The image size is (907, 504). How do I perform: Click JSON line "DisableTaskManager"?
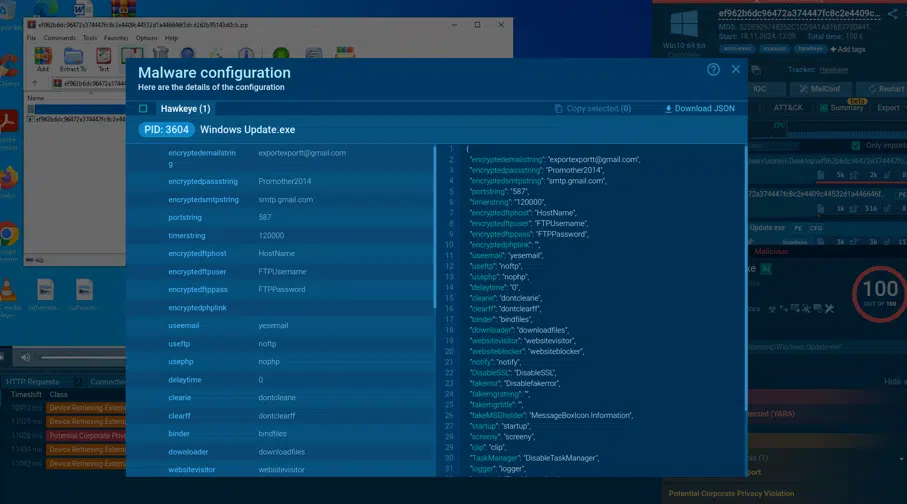(x=534, y=458)
